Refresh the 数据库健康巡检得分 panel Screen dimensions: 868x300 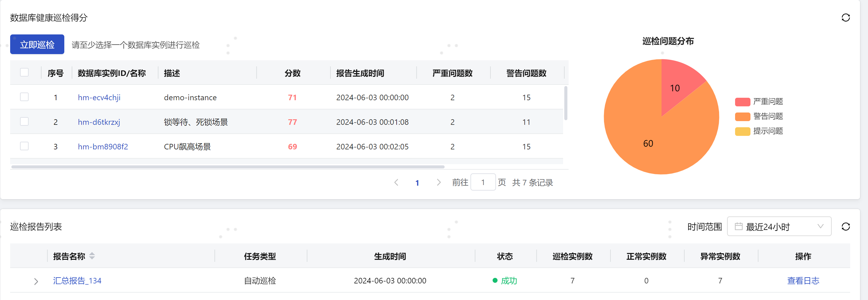coord(846,18)
